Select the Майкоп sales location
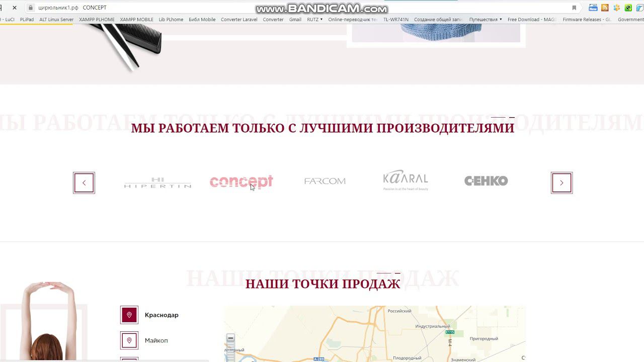The height and width of the screenshot is (362, 644). (x=156, y=340)
